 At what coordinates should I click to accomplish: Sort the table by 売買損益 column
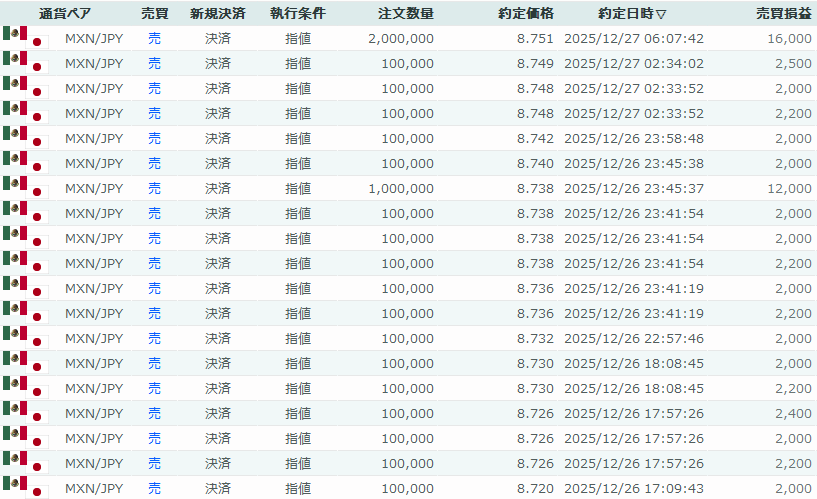[783, 14]
